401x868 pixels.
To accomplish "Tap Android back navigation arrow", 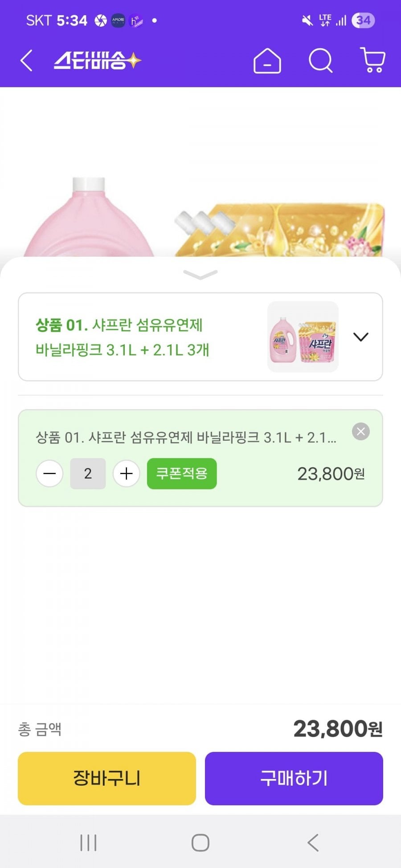I will pyautogui.click(x=313, y=843).
